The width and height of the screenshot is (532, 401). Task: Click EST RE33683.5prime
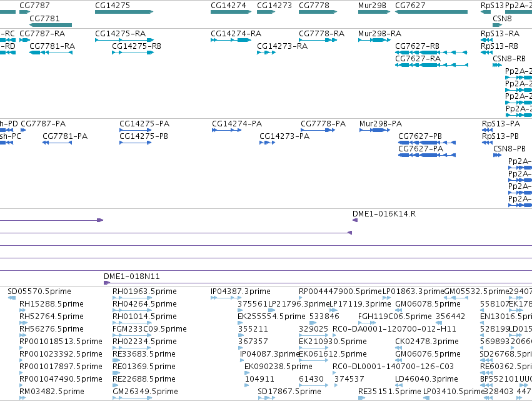click(x=144, y=354)
